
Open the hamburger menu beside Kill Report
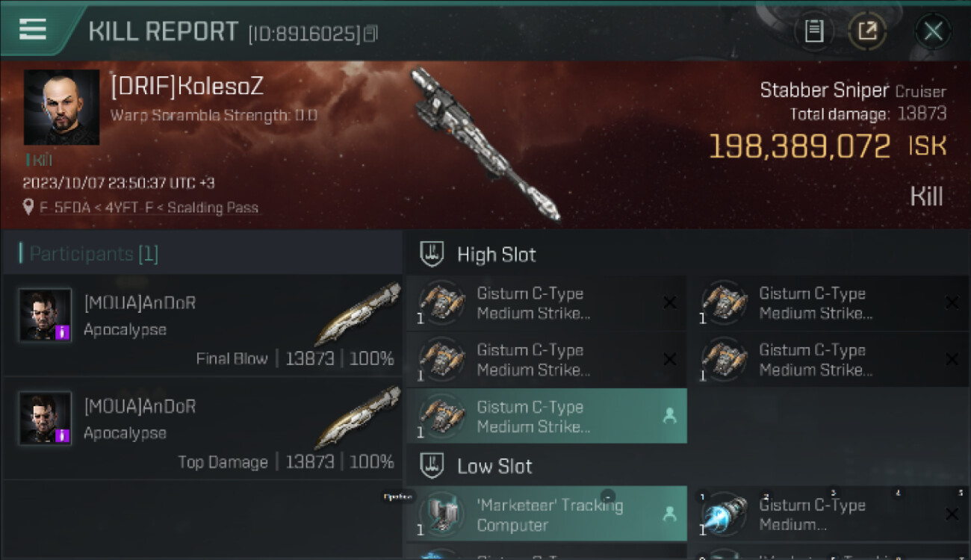click(33, 30)
